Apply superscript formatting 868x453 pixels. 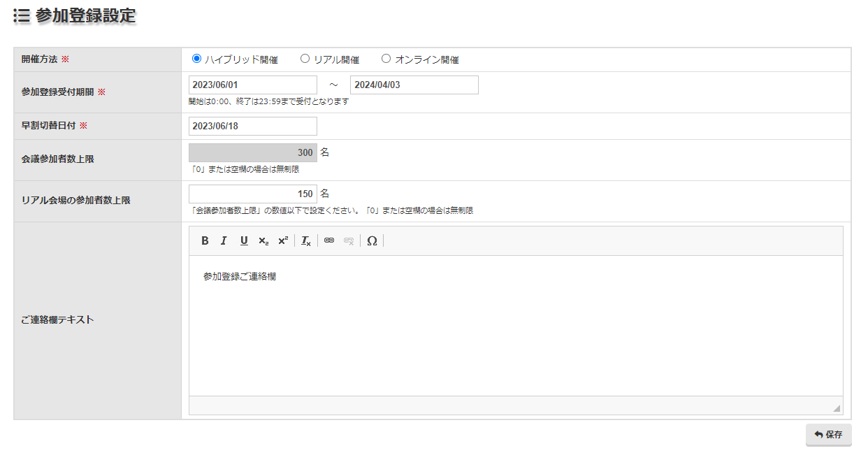click(282, 240)
